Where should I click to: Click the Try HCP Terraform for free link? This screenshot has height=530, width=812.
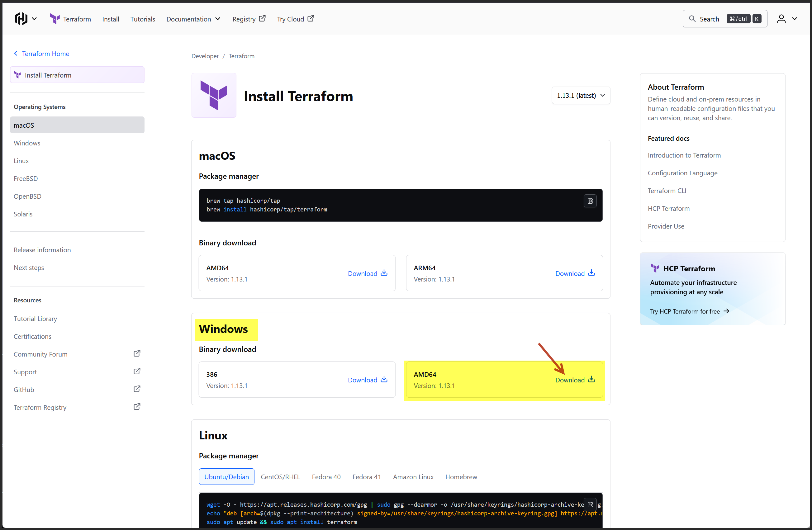(x=685, y=311)
